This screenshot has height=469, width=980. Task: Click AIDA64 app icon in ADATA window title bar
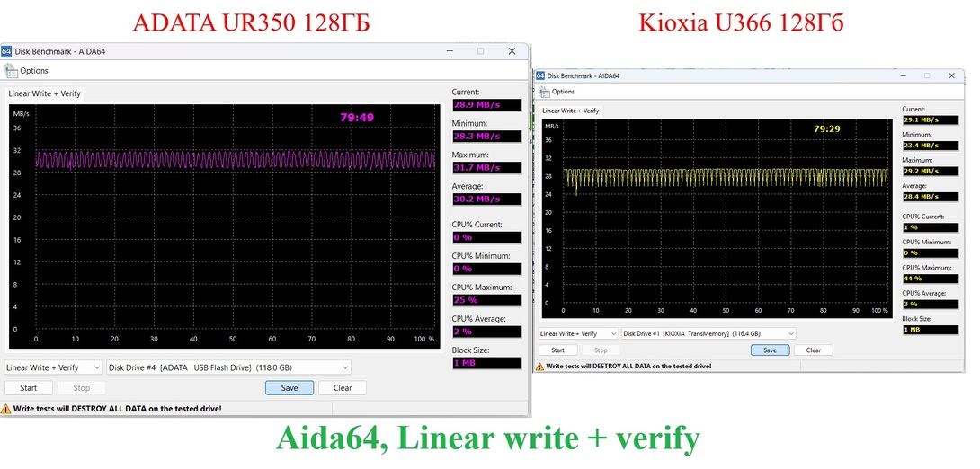(6, 51)
